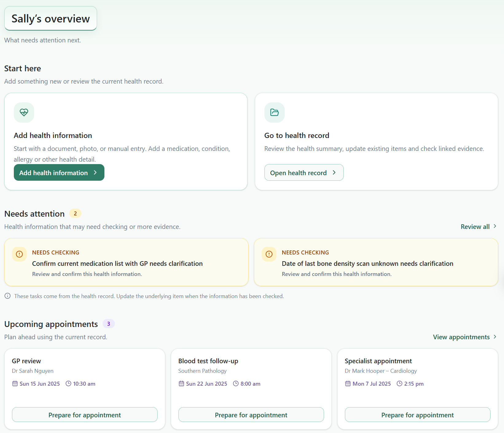Click Mon 7 Jul 2025 date text
This screenshot has height=433, width=504.
coord(372,384)
